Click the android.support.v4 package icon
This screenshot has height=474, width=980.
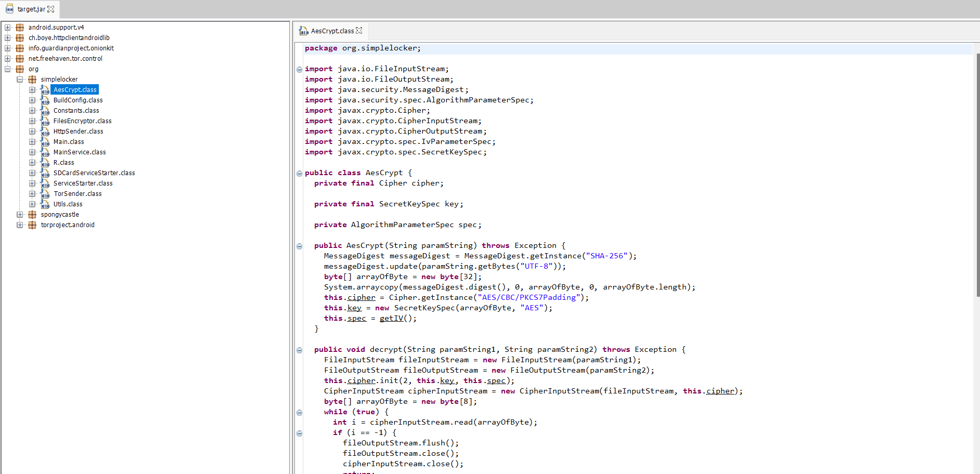click(20, 28)
